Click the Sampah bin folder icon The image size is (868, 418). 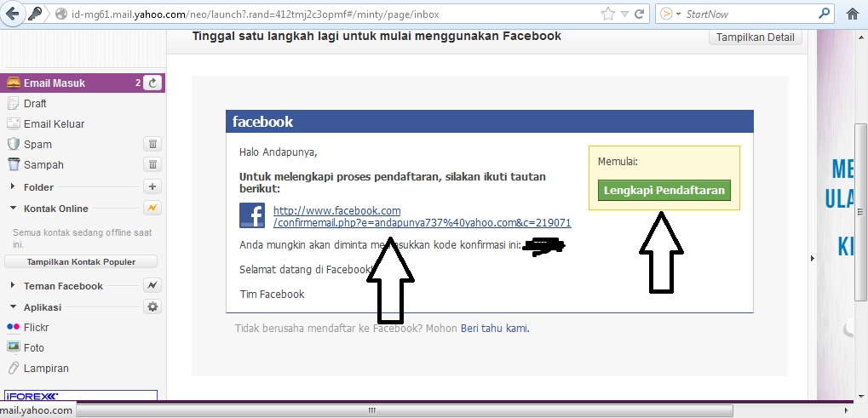(14, 164)
